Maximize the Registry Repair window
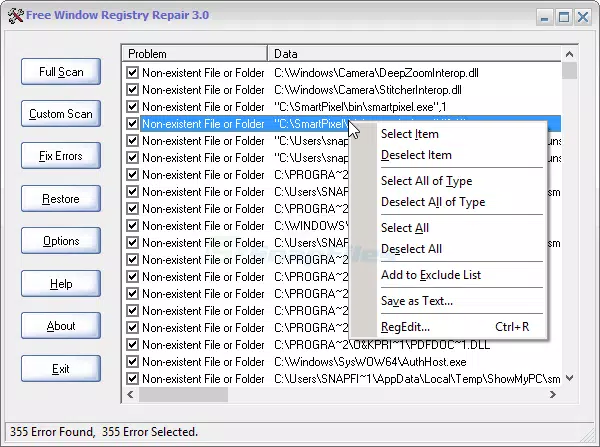This screenshot has height=447, width=600. (x=564, y=17)
